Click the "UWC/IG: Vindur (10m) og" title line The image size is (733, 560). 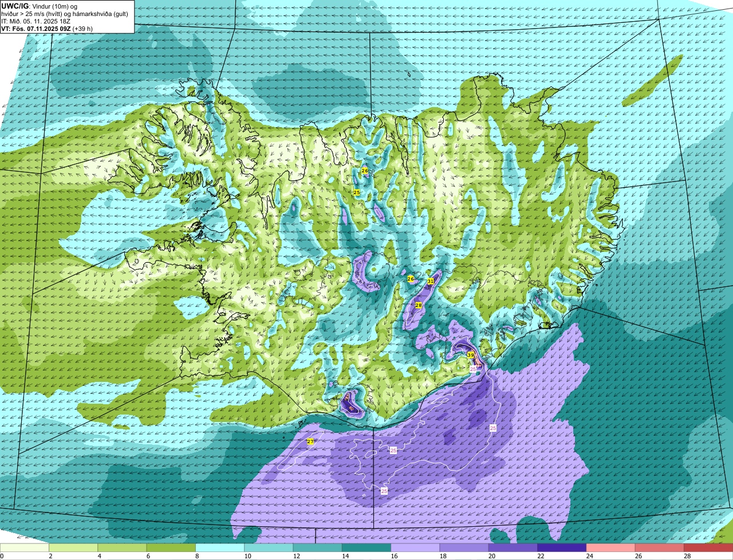point(40,6)
